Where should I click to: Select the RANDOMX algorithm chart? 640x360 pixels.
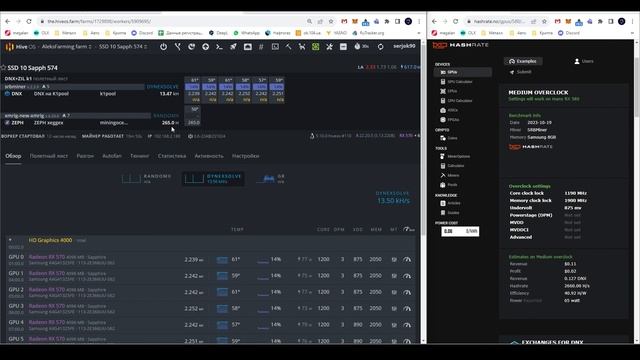coord(147,178)
